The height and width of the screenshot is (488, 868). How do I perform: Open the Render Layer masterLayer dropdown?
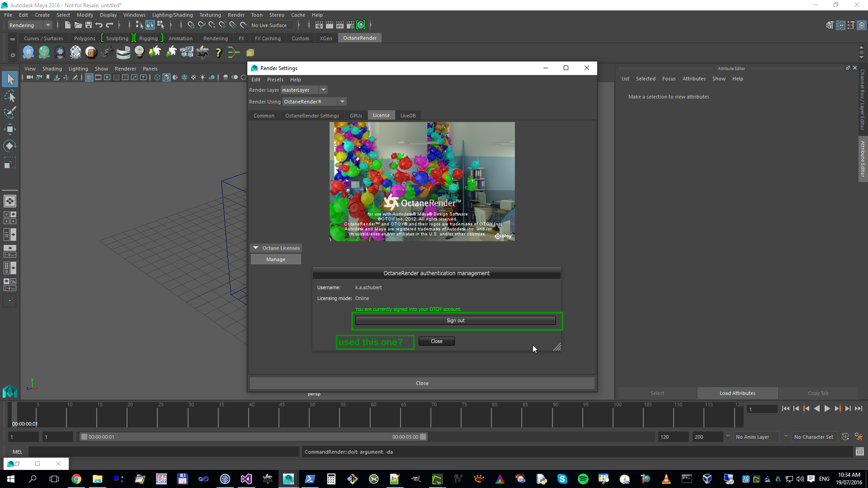click(x=323, y=90)
